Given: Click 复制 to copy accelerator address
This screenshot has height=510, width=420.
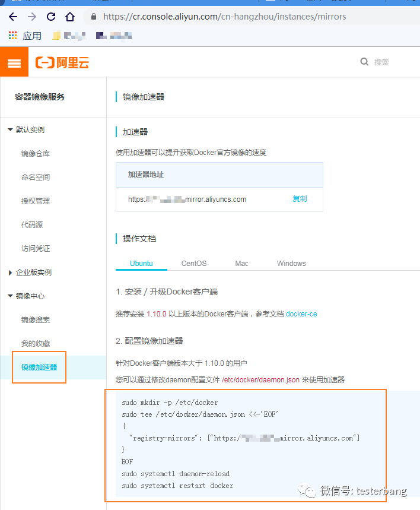Looking at the screenshot, I should (x=300, y=199).
